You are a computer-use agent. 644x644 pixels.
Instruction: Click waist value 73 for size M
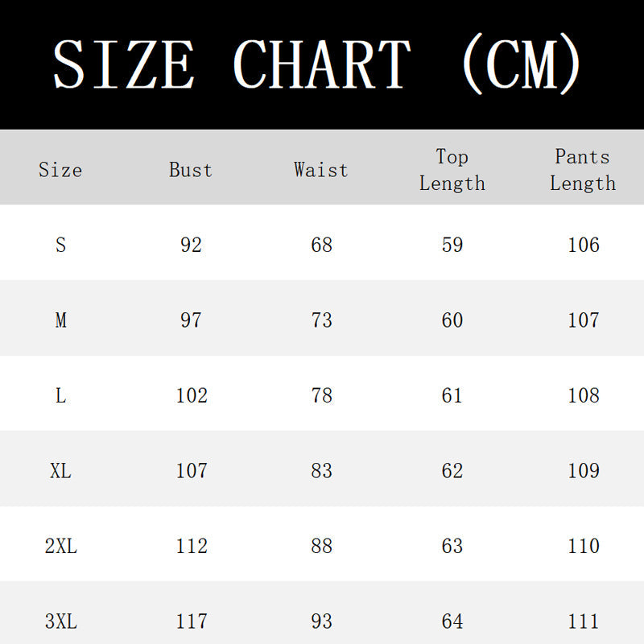[x=321, y=320]
